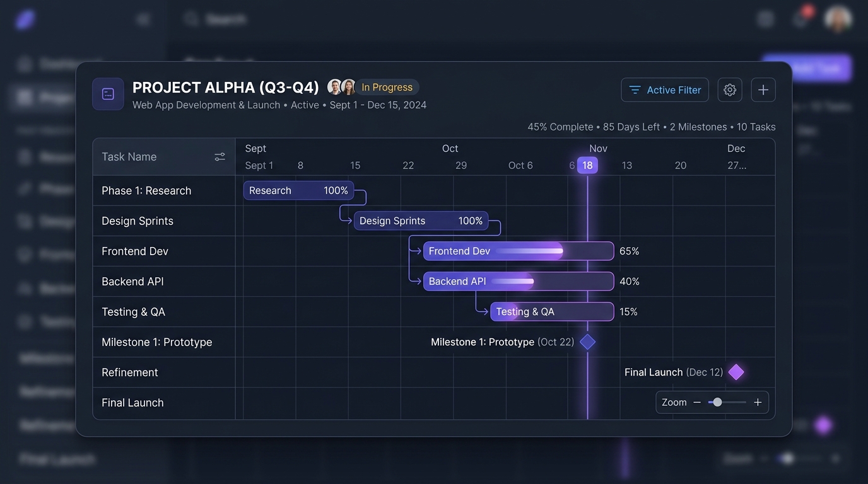Screen dimensions: 868x484
Task: Select the Final Launch diamond marker
Action: pyautogui.click(x=736, y=372)
